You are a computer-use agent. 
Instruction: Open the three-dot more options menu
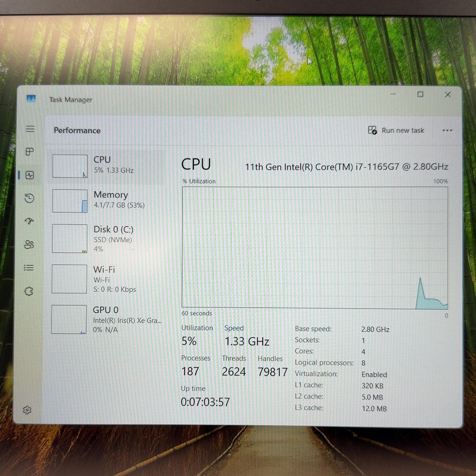coord(447,130)
